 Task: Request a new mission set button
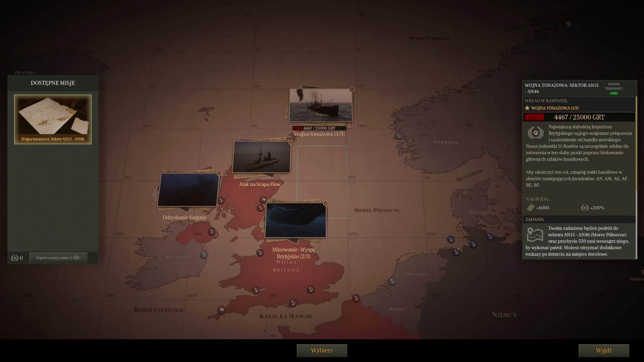coord(58,258)
